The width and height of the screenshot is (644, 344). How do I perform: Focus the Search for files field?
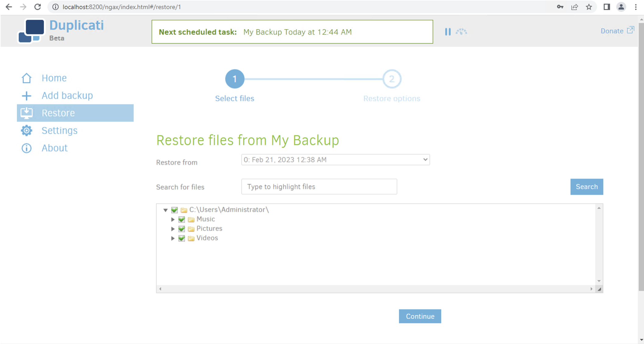pos(319,187)
